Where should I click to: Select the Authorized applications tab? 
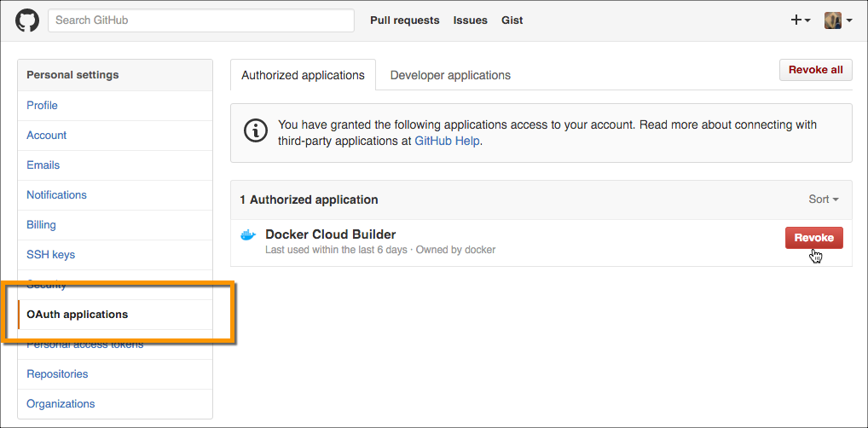[303, 75]
